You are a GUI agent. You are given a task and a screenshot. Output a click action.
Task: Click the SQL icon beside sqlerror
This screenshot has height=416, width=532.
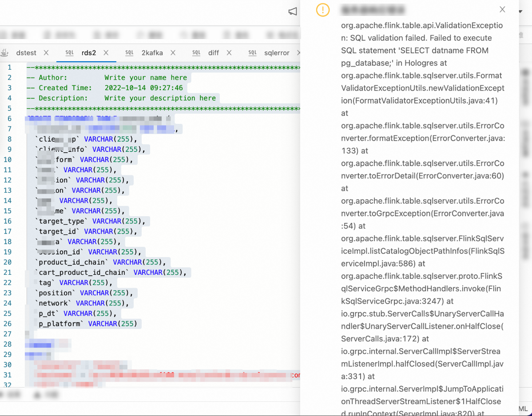pos(252,52)
